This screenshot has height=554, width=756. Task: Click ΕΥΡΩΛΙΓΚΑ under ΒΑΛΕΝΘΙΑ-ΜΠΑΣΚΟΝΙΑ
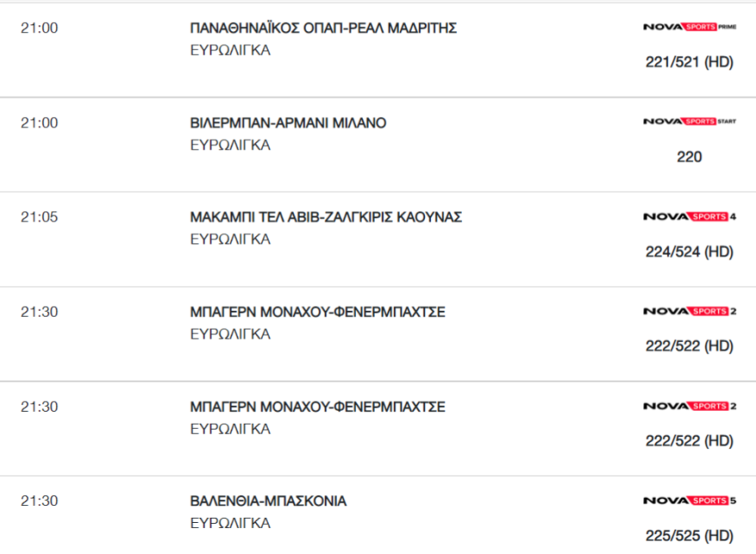tap(230, 523)
